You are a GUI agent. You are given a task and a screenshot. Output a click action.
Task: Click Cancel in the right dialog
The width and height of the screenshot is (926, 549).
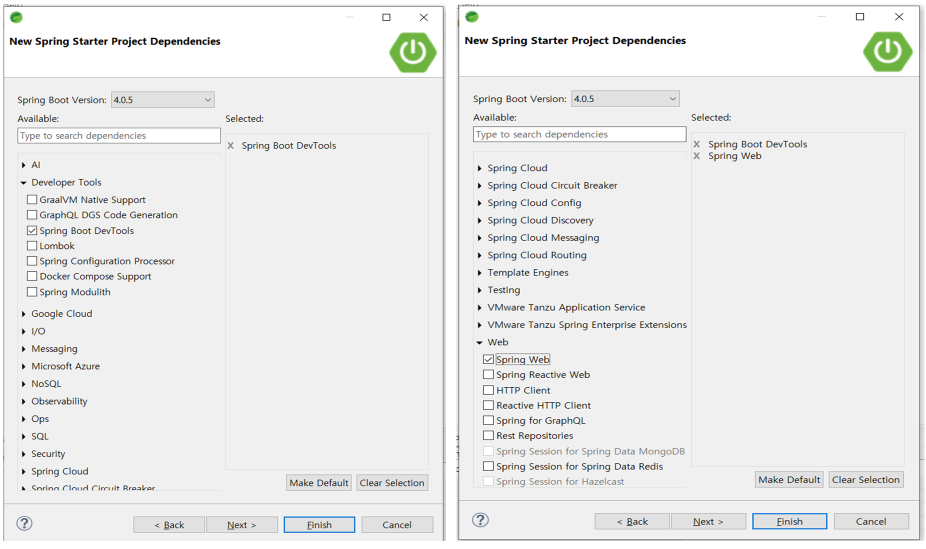point(871,521)
